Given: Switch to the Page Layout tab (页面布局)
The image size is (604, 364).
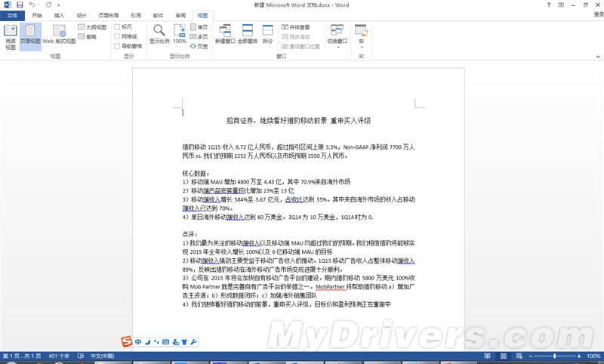Looking at the screenshot, I should 109,15.
